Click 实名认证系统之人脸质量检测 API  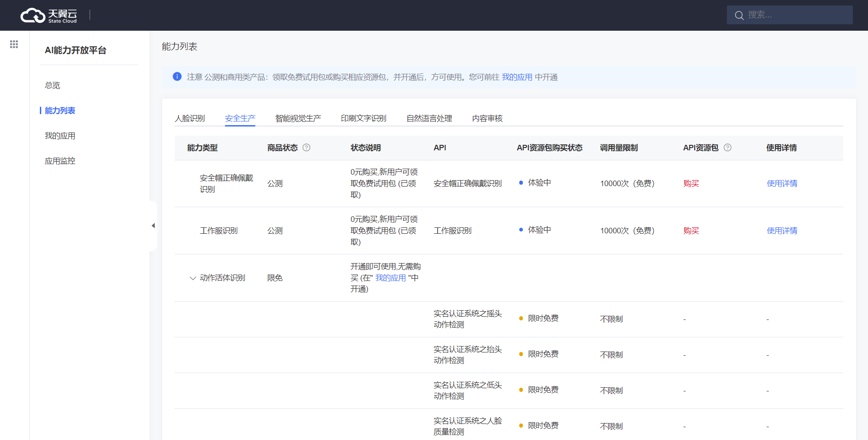point(468,426)
